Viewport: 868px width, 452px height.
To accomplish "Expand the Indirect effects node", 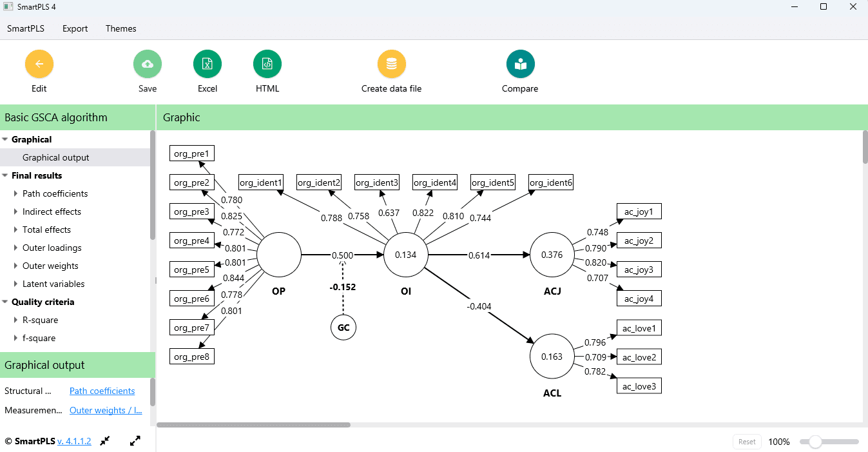I will click(16, 211).
